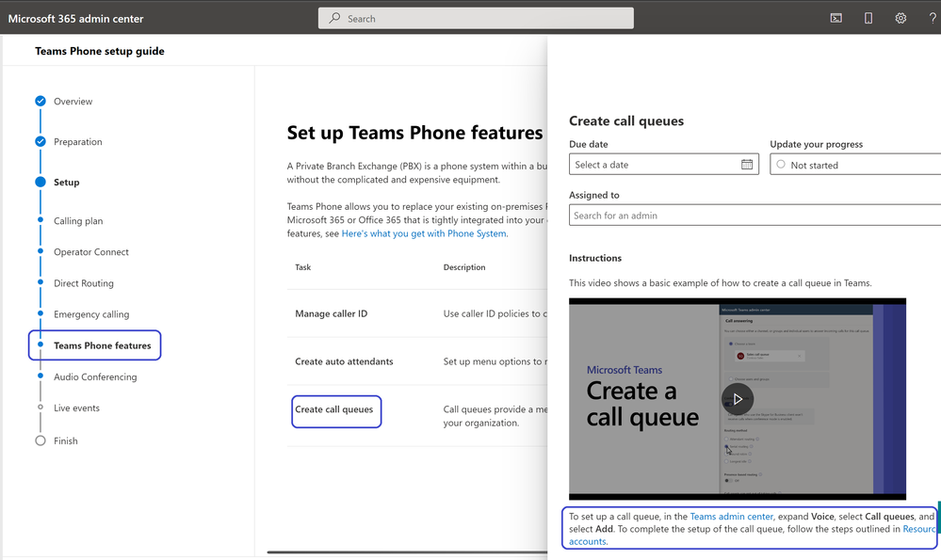Select the Manage caller ID task
Screen dimensions: 941x560
point(332,313)
